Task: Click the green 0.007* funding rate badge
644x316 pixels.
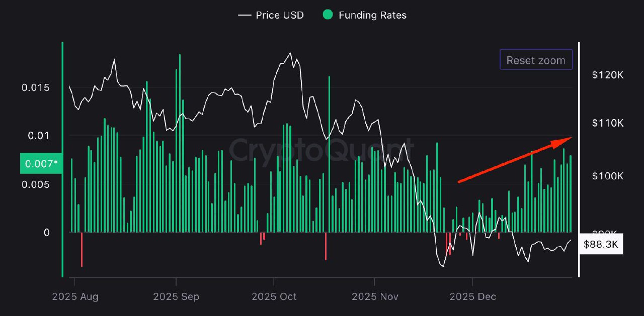Action: pos(41,163)
